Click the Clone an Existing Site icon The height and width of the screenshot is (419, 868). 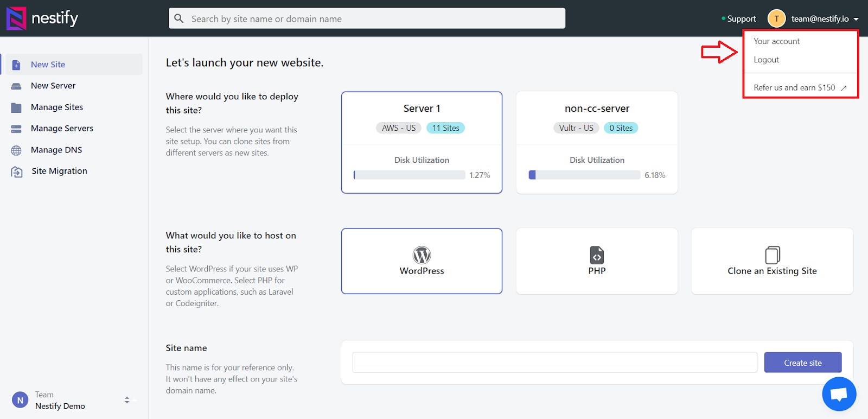[773, 255]
